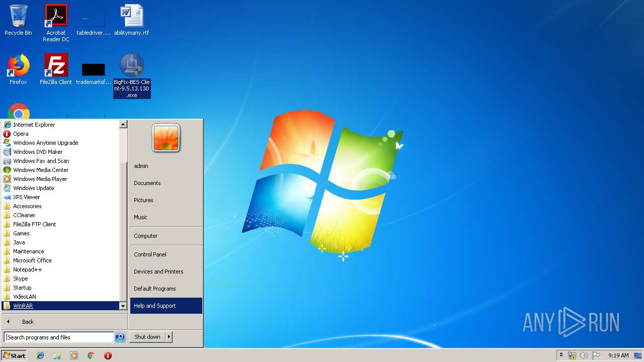644x362 pixels.
Task: Open Computer from Start menu
Action: (x=166, y=236)
